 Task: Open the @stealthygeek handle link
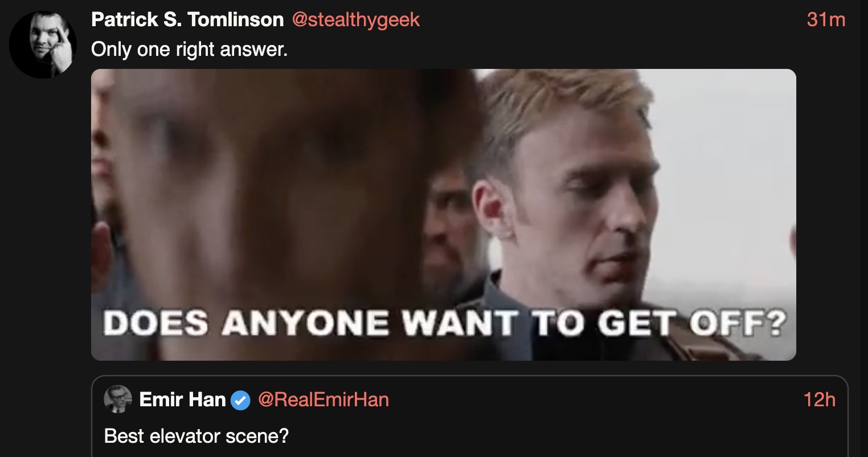(x=356, y=20)
